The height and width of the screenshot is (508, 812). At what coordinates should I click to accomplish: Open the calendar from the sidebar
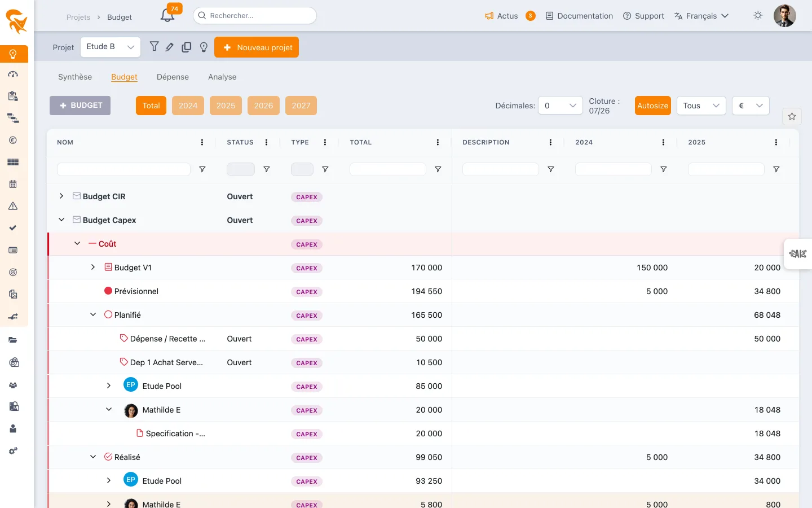[13, 184]
